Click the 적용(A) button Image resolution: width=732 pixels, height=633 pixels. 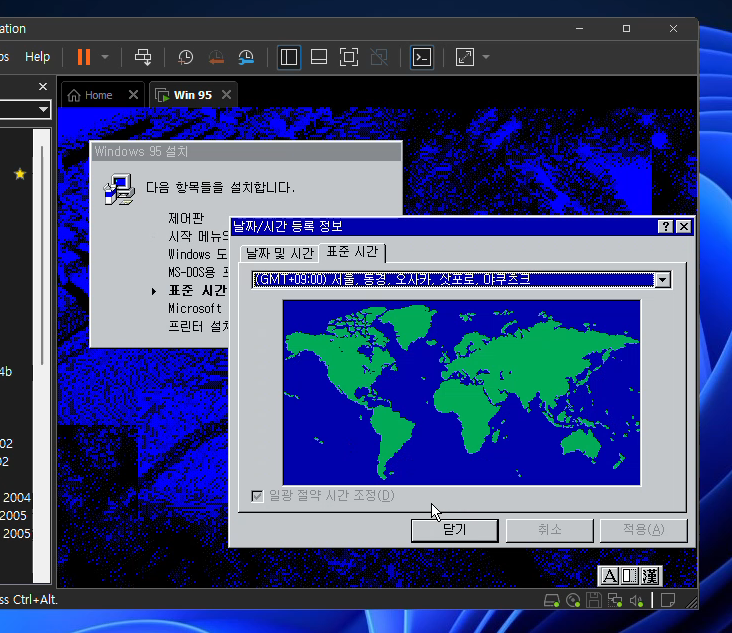643,530
